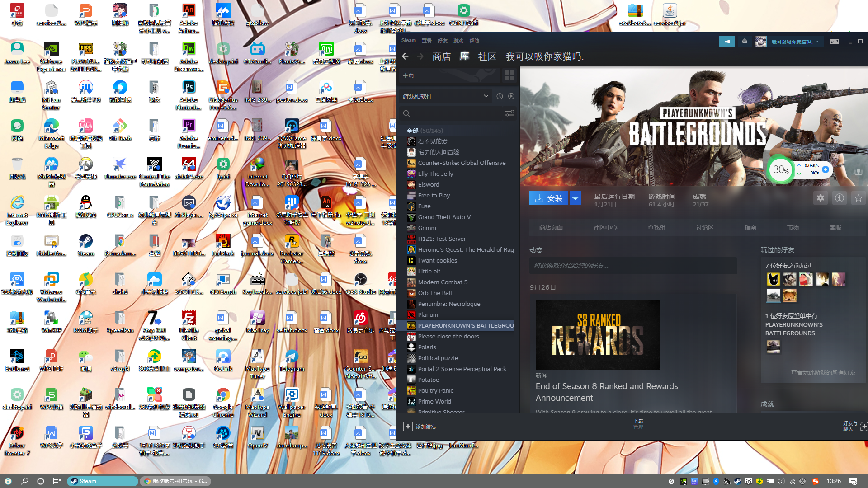868x488 pixels.
Task: Open Task View on taskbar
Action: pyautogui.click(x=57, y=481)
